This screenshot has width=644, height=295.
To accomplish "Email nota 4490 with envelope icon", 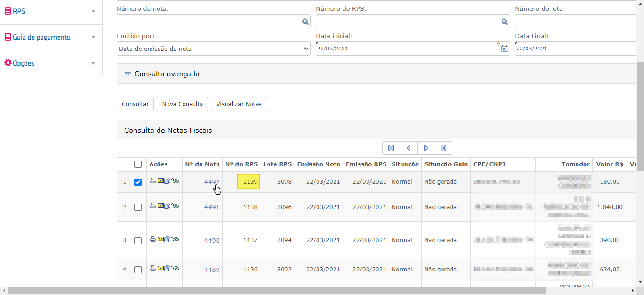I will click(160, 239).
